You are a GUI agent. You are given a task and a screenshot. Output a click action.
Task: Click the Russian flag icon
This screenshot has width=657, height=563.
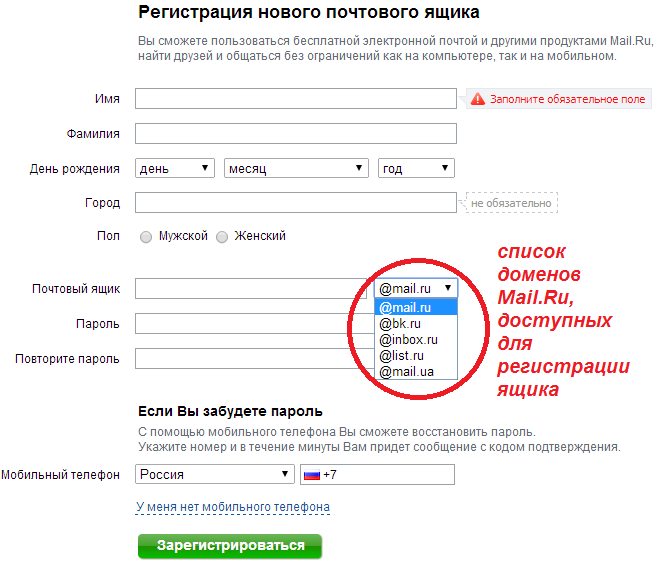tap(312, 475)
